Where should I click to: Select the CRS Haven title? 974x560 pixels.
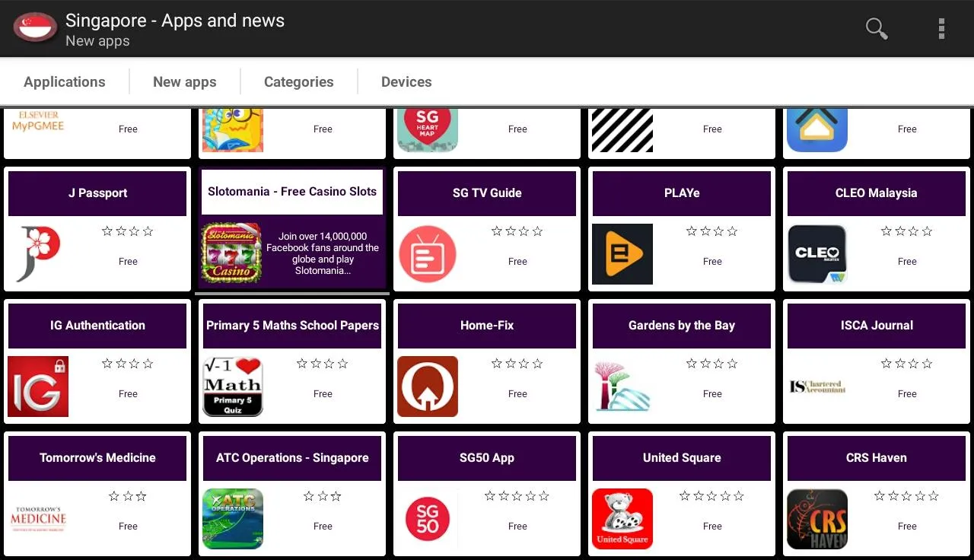[x=877, y=458]
